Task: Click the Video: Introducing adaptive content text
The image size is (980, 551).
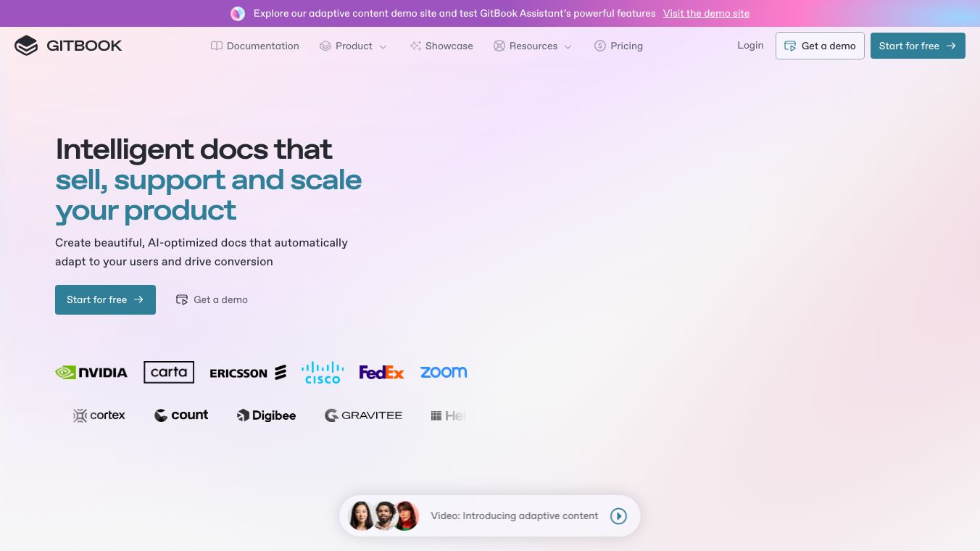Action: [x=515, y=516]
